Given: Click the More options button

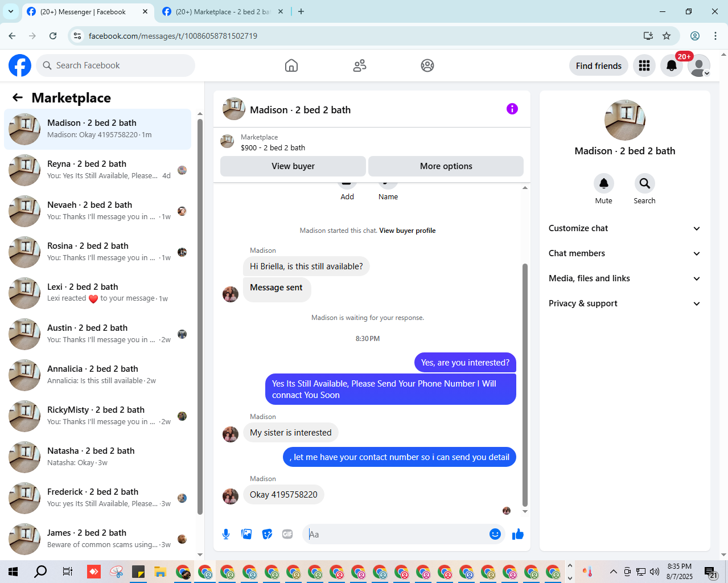Looking at the screenshot, I should click(x=446, y=166).
